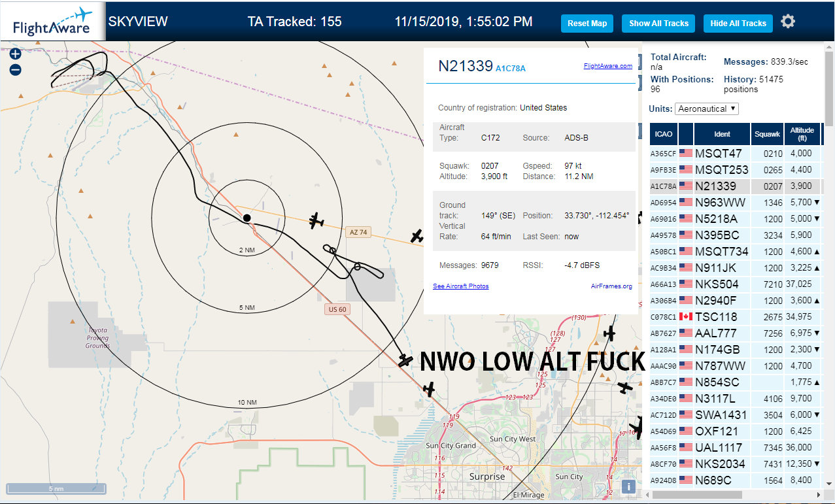Select N2940F aircraft row
The image size is (835, 504).
tap(737, 301)
